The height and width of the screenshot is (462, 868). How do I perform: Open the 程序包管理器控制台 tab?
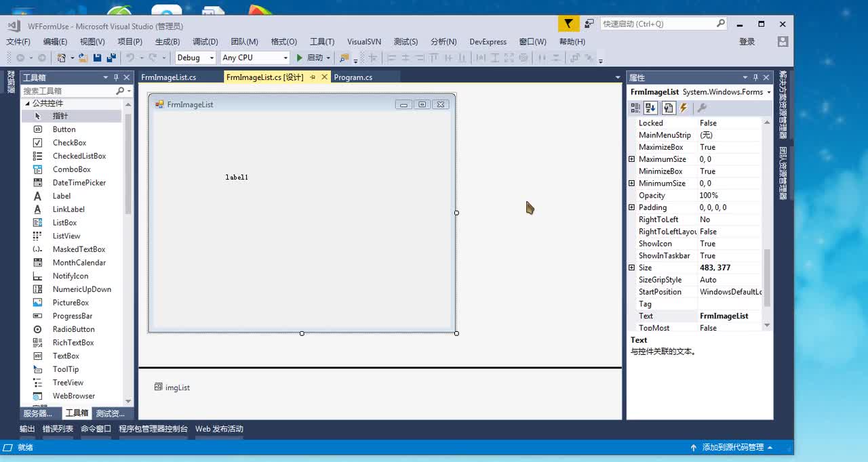tap(153, 429)
